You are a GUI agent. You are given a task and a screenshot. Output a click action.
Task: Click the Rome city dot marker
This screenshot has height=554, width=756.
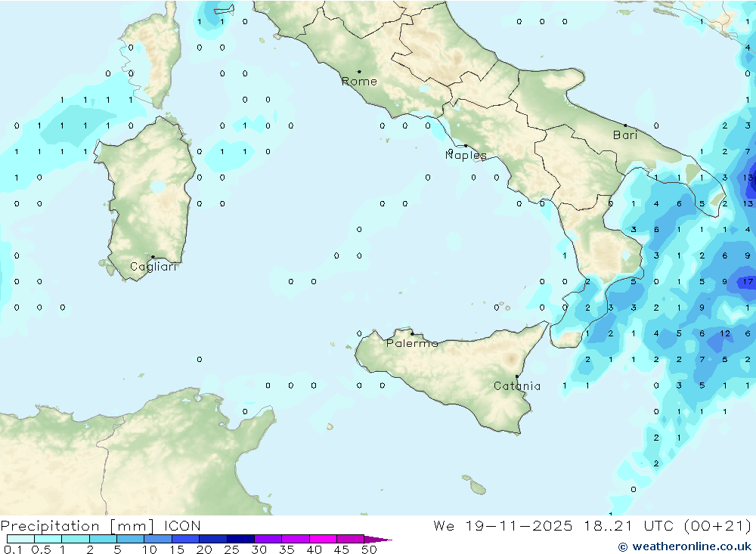point(359,71)
